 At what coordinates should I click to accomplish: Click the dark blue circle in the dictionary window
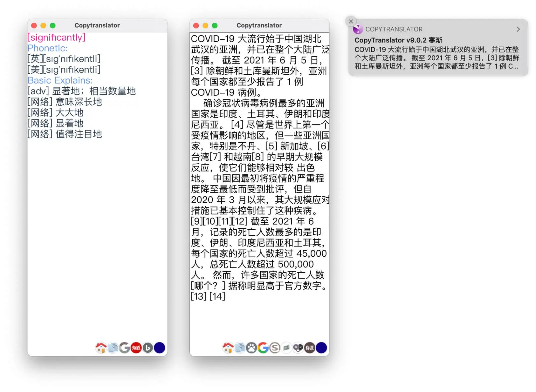[x=160, y=348]
